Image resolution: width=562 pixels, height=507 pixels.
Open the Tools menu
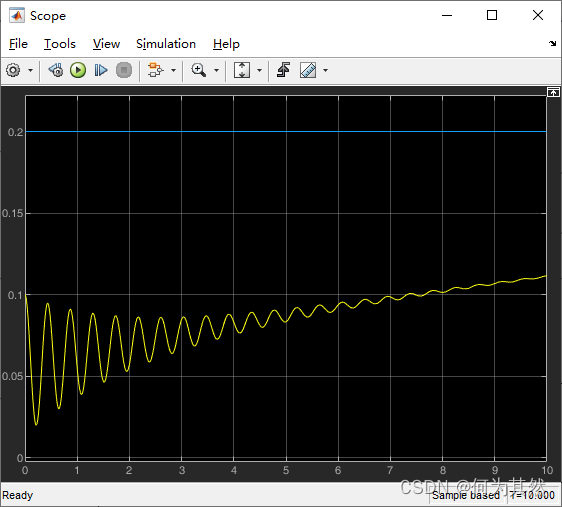[x=60, y=44]
